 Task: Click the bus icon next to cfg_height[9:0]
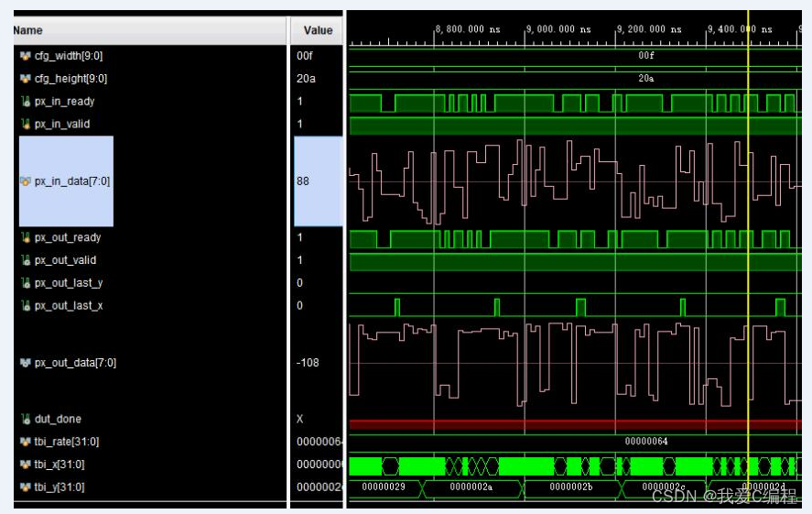tap(25, 79)
